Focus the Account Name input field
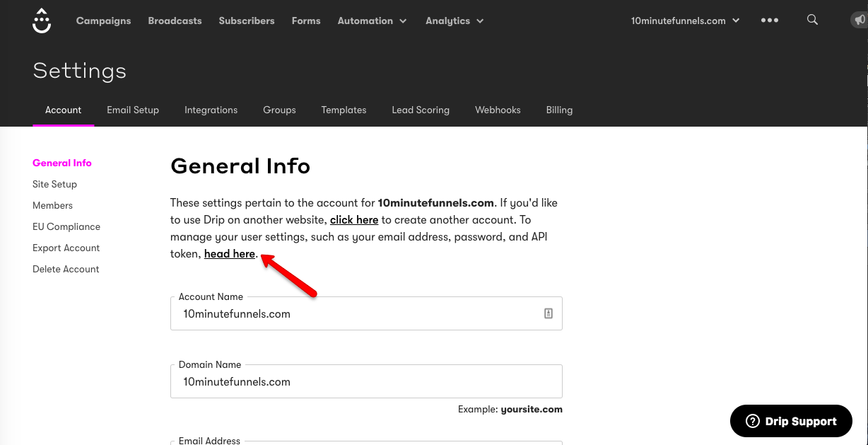Image resolution: width=868 pixels, height=445 pixels. (x=366, y=313)
